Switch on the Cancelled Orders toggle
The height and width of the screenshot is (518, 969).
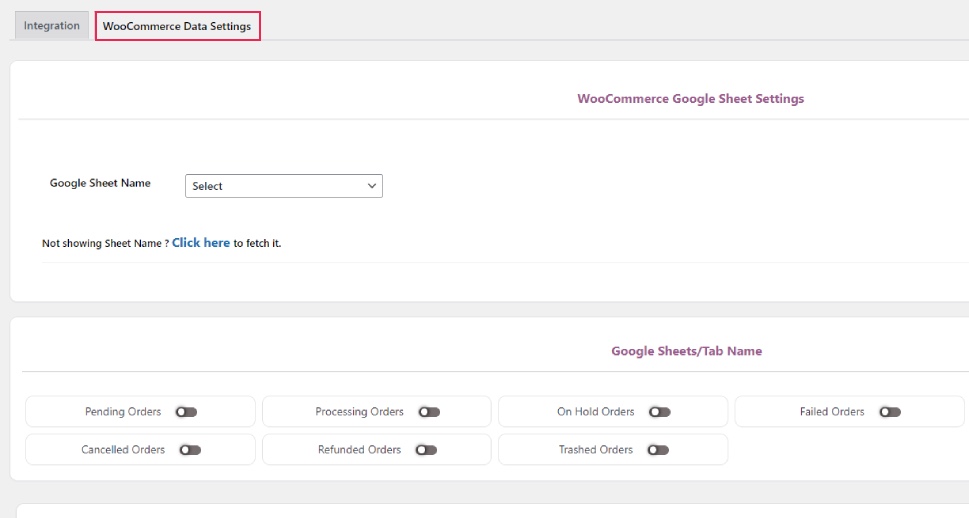[x=190, y=450]
